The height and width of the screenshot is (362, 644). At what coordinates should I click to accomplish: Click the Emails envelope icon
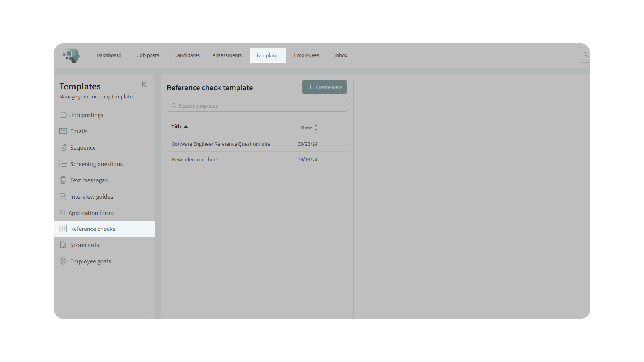[63, 131]
